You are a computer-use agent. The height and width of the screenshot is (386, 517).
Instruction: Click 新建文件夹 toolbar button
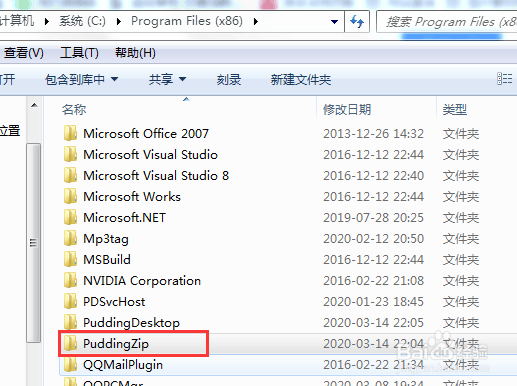pos(301,79)
